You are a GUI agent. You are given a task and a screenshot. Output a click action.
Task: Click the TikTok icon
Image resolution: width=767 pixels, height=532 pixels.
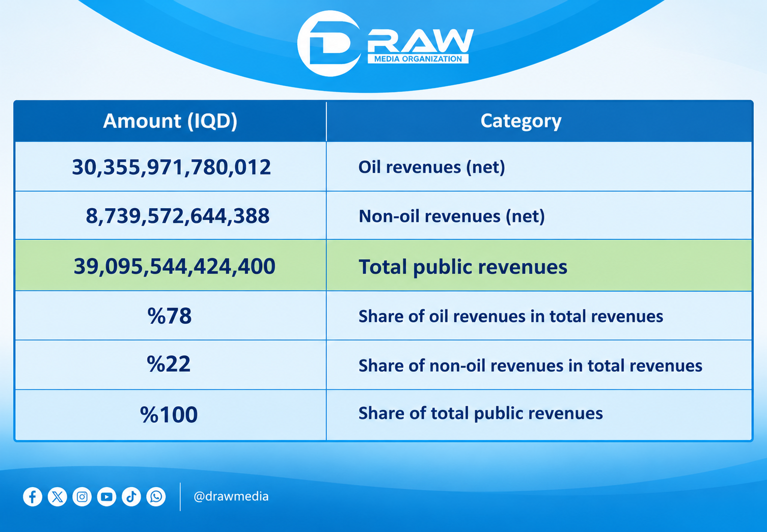[x=131, y=497]
